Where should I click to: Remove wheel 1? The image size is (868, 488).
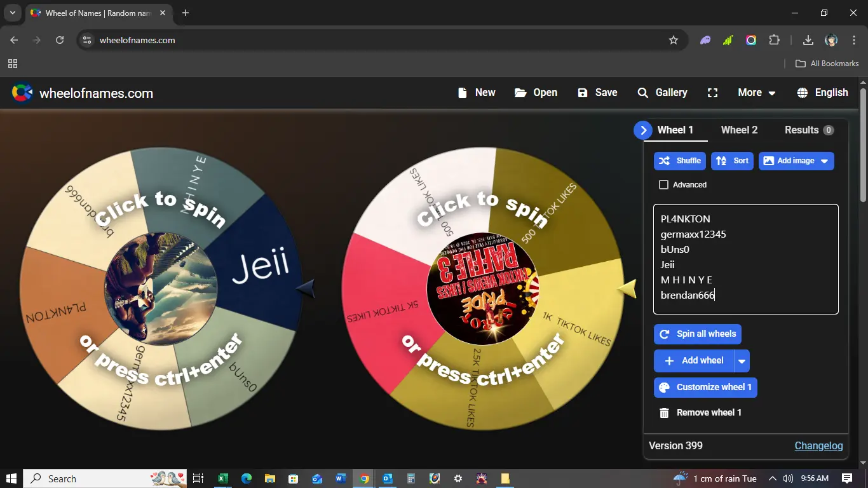[x=700, y=413]
